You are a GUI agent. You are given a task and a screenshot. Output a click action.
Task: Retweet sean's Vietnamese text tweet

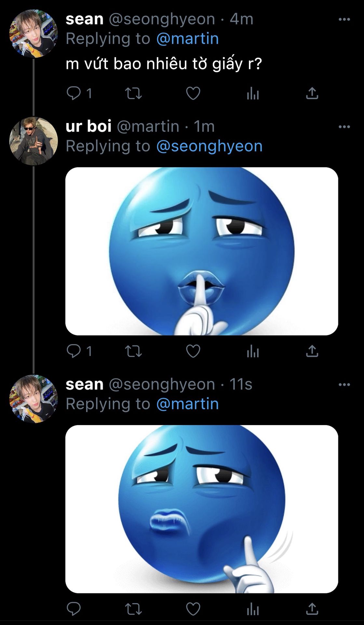pyautogui.click(x=133, y=93)
